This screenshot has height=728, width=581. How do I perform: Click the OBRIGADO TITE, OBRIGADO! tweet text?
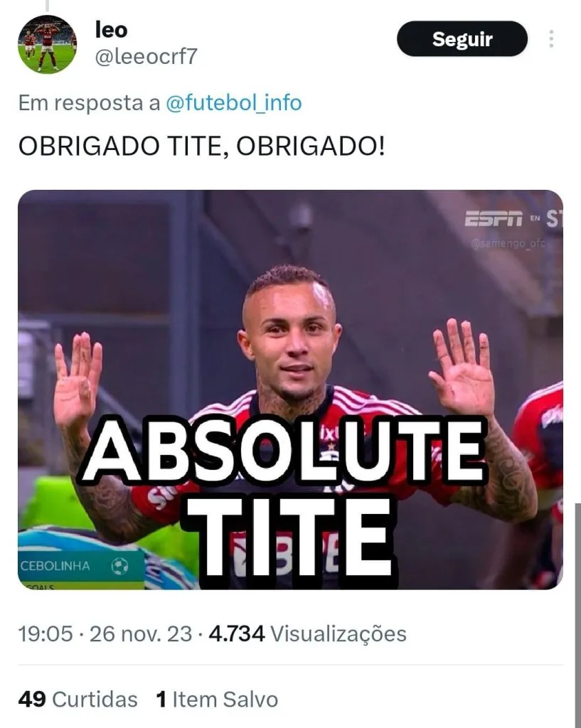pyautogui.click(x=201, y=146)
